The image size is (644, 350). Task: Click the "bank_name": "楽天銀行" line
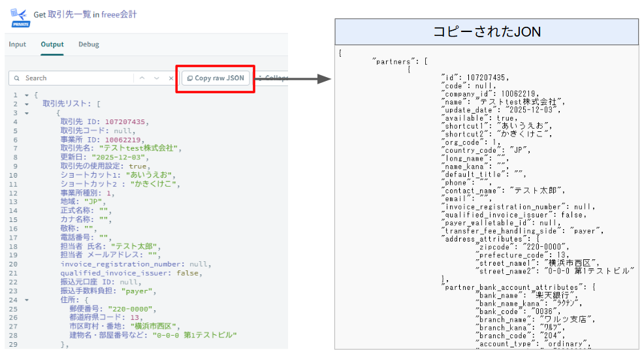click(527, 295)
